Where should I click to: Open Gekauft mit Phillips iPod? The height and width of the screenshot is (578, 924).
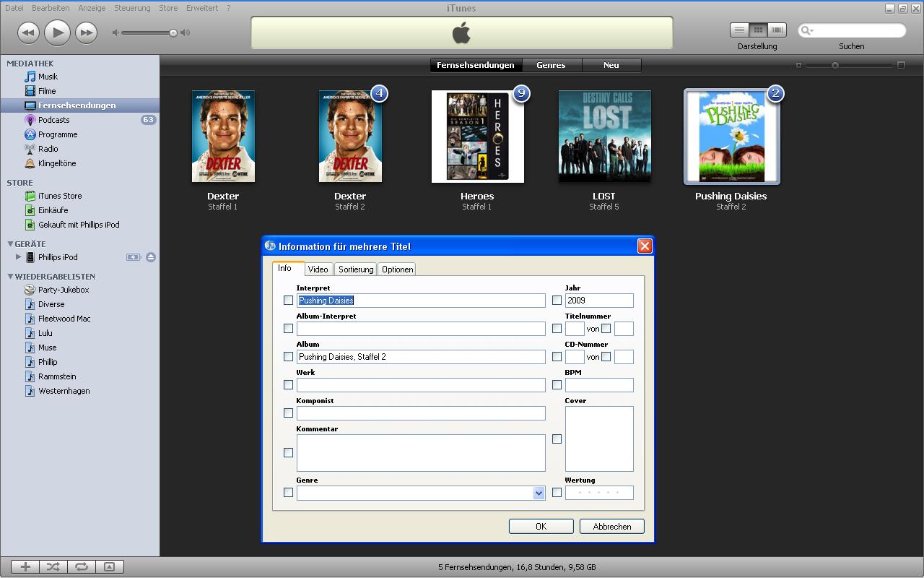click(x=79, y=225)
